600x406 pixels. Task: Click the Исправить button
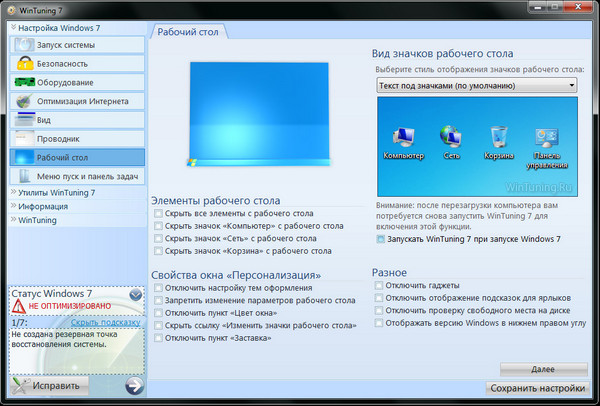tap(49, 386)
